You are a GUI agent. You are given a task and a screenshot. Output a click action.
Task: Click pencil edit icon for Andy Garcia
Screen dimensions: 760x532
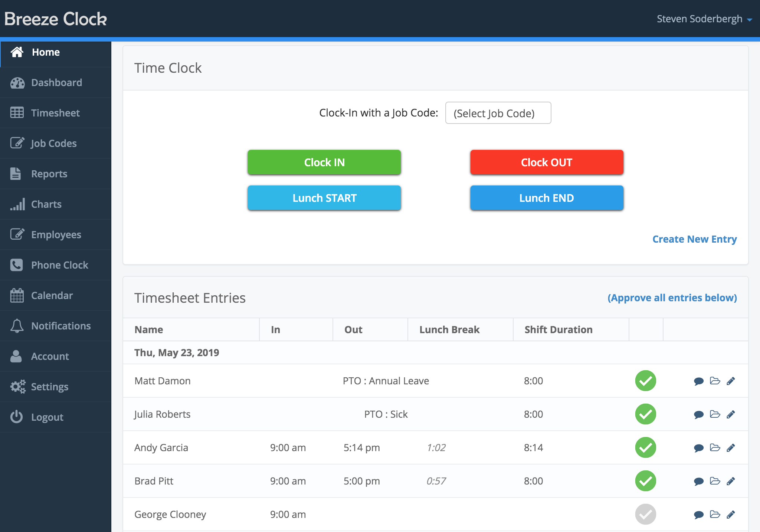(x=731, y=448)
